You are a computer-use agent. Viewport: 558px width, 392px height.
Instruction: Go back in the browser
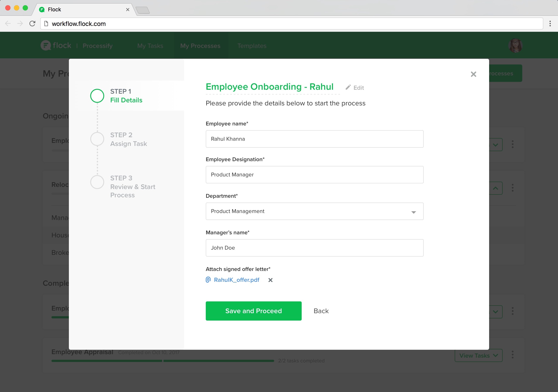coord(8,24)
